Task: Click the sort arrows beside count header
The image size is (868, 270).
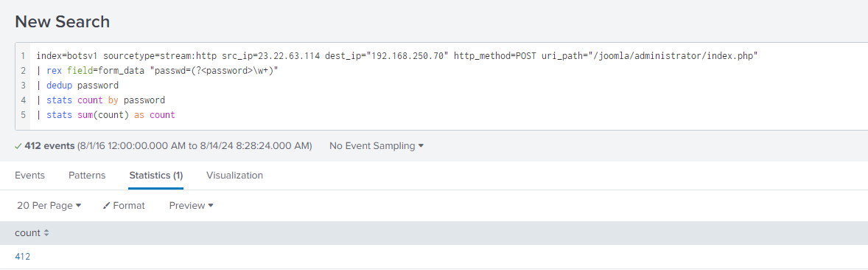Action: 46,233
